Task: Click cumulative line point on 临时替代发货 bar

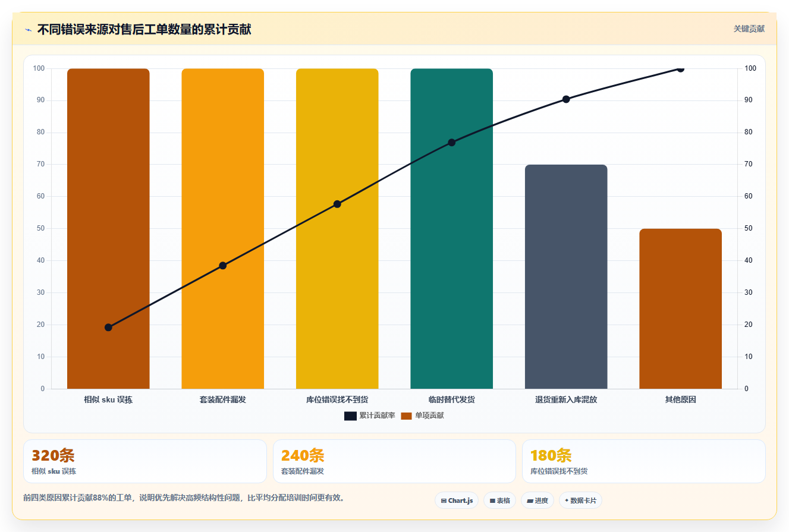Action: pos(451,143)
